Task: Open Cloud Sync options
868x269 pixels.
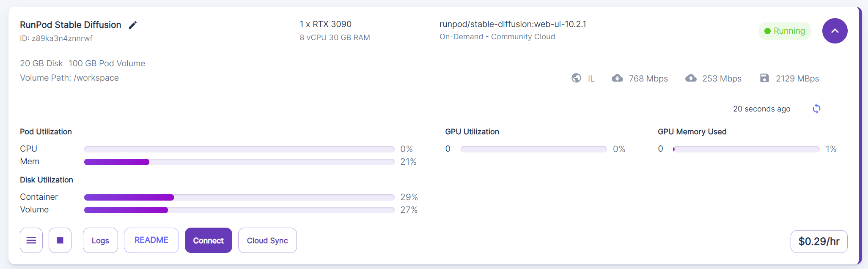Action: click(267, 240)
